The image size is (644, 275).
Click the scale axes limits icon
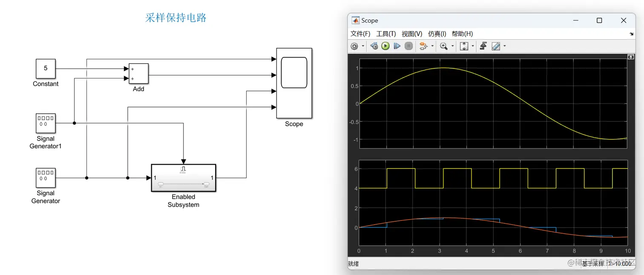(x=464, y=46)
